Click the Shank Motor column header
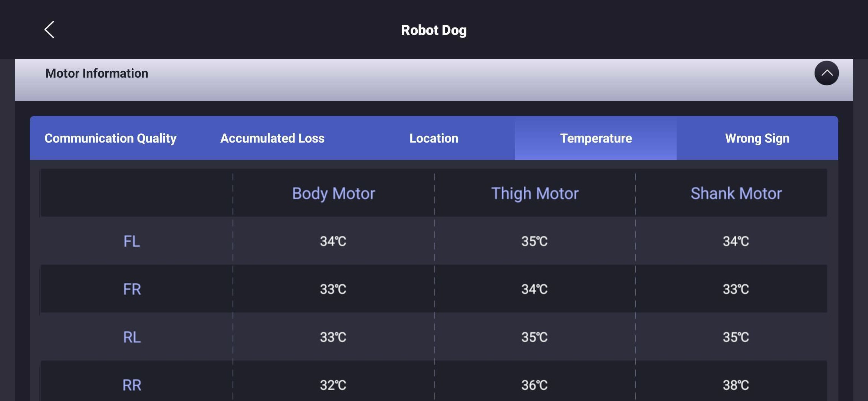Viewport: 868px width, 401px height. pos(736,193)
